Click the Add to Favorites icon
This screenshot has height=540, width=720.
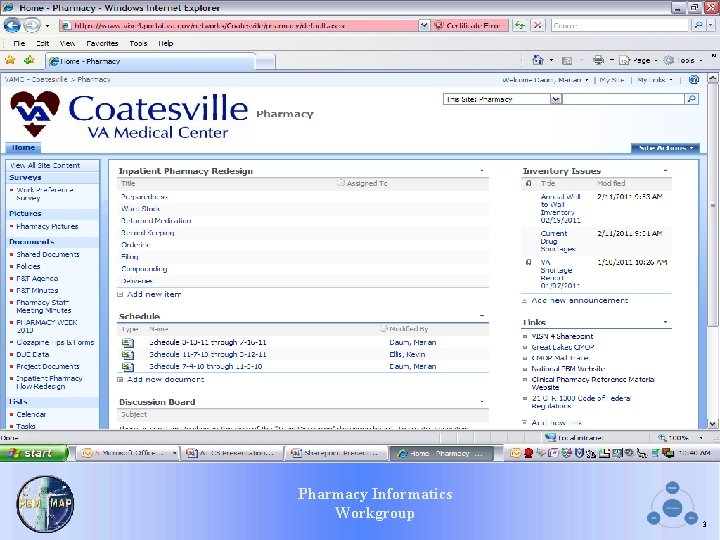29,60
